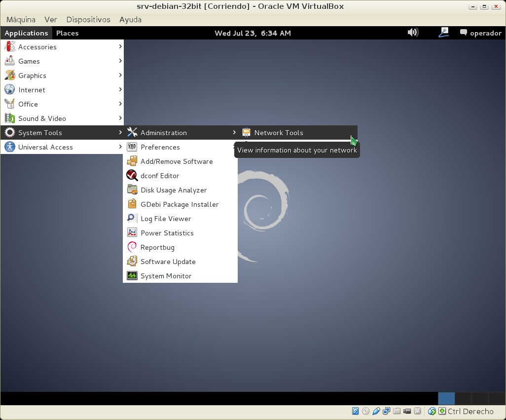This screenshot has height=420, width=506.
Task: Click the Log File Viewer icon
Action: point(132,219)
